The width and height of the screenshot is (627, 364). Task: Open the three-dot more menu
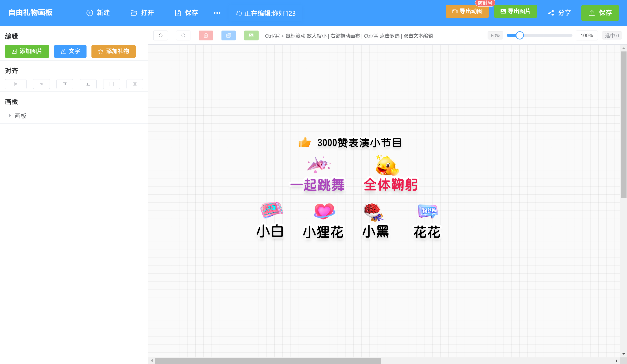click(217, 13)
